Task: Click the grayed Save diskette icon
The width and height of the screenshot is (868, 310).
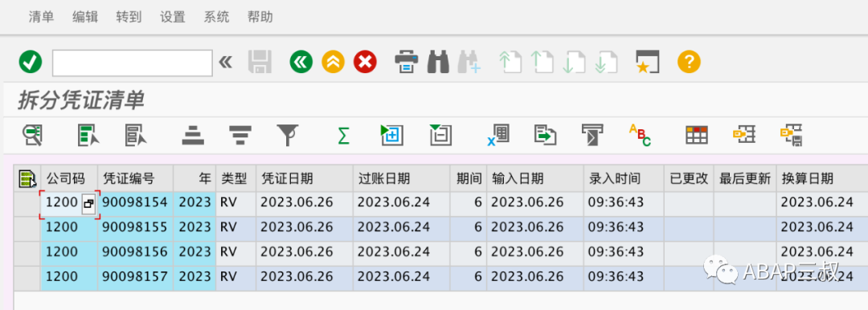Action: (260, 62)
